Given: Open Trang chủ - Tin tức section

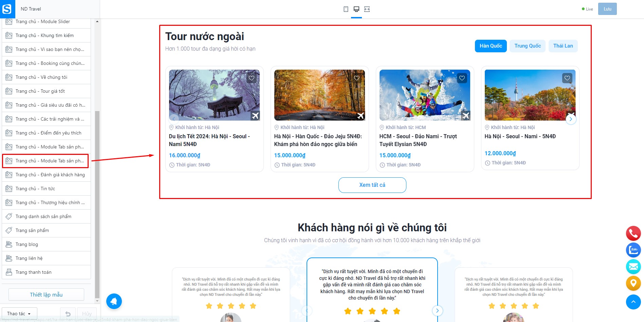Looking at the screenshot, I should pyautogui.click(x=46, y=189).
